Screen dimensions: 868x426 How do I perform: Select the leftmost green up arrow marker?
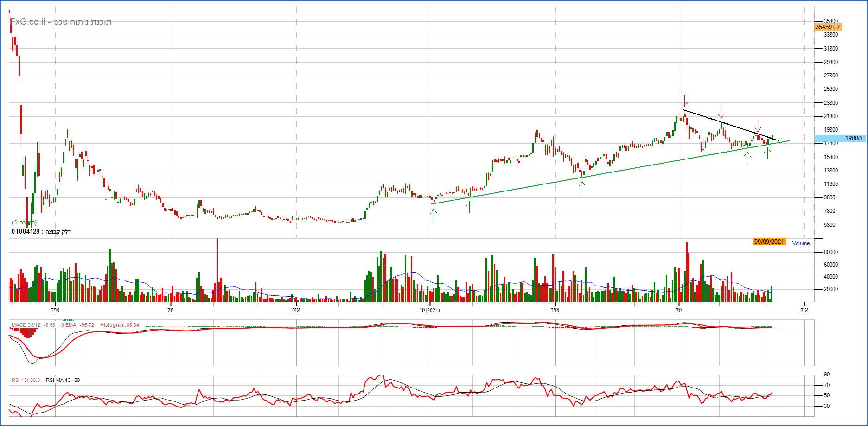pyautogui.click(x=434, y=214)
